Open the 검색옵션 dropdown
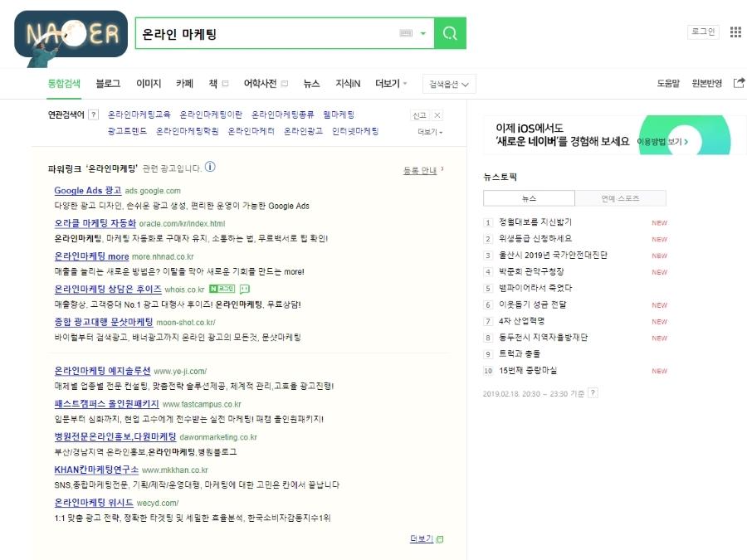747x560 pixels. tap(448, 84)
